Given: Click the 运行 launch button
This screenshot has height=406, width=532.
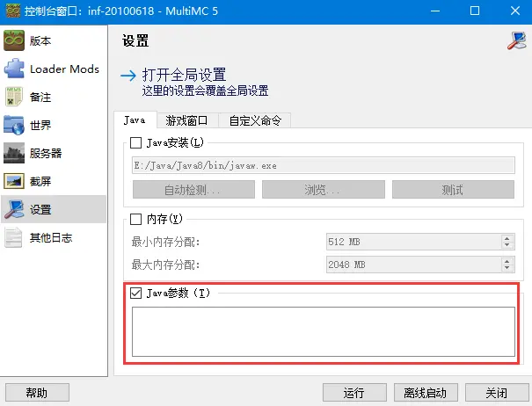Looking at the screenshot, I should 354,393.
